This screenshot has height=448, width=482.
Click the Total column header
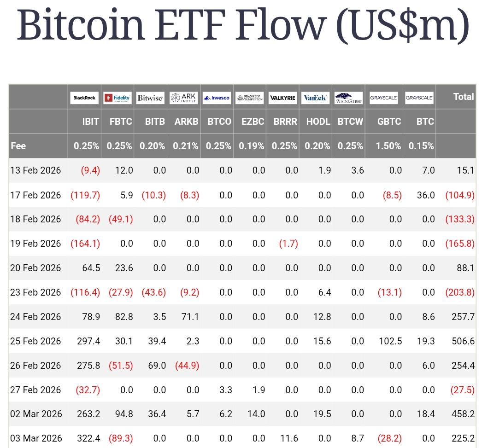coord(463,97)
